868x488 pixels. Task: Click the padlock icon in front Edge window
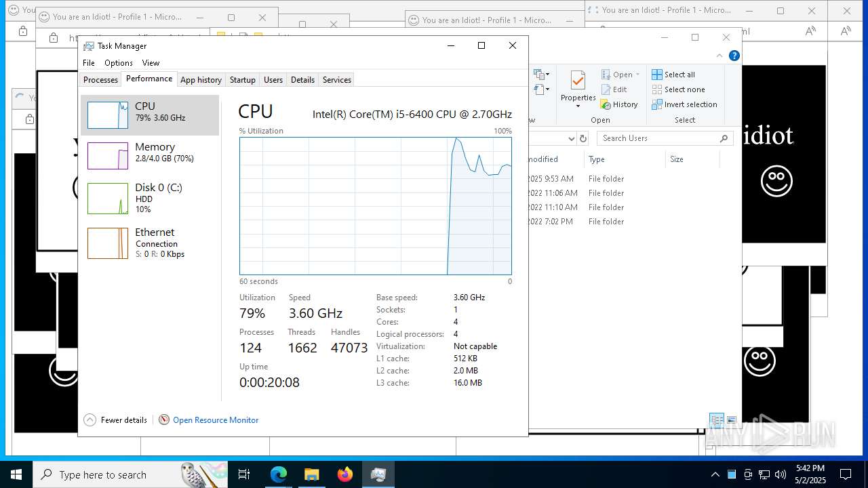point(54,38)
